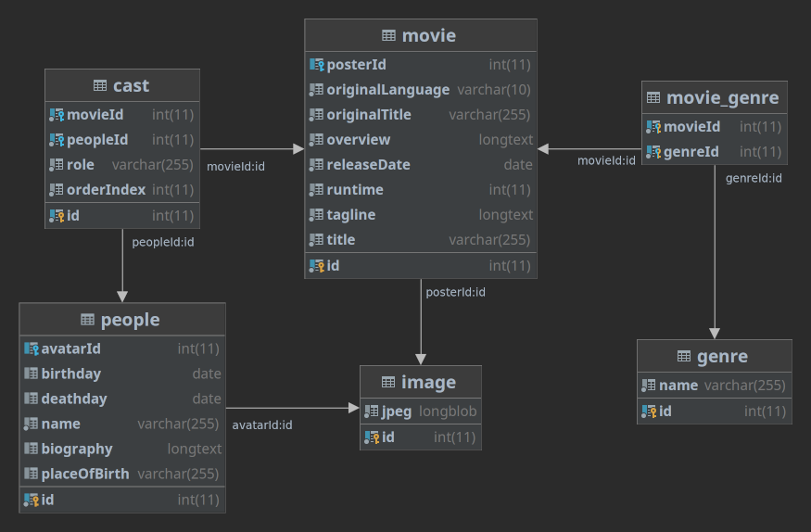Select the releaseDate row in the movie table
Image resolution: width=811 pixels, height=532 pixels.
421,165
